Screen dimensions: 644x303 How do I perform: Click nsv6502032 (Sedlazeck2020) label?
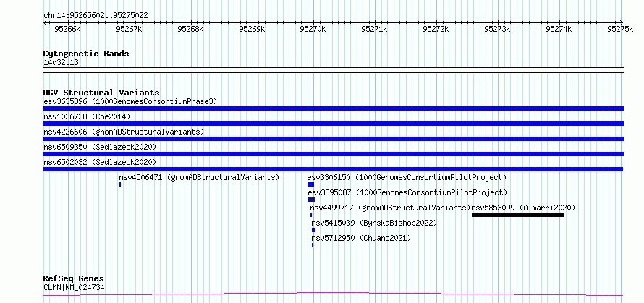coord(100,162)
